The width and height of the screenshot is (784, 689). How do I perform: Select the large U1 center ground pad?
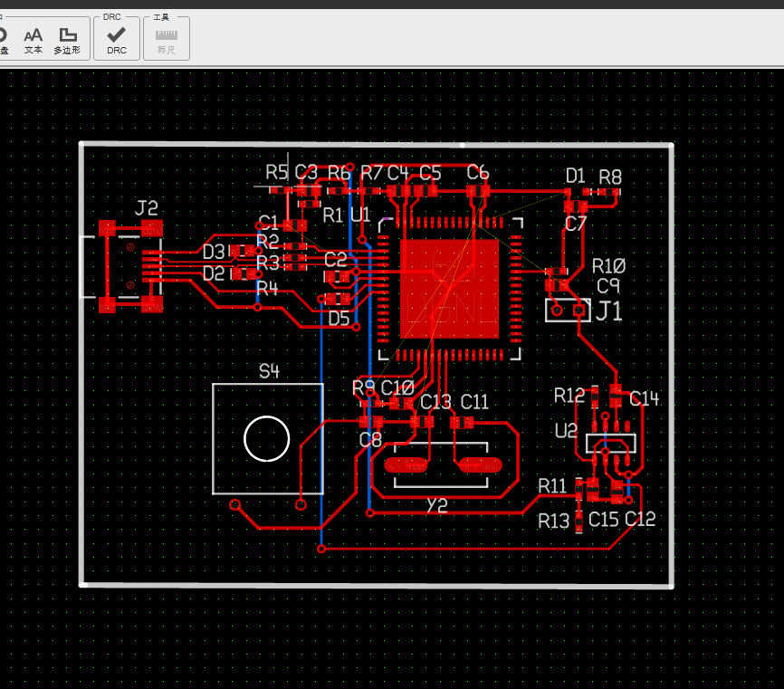tap(450, 289)
